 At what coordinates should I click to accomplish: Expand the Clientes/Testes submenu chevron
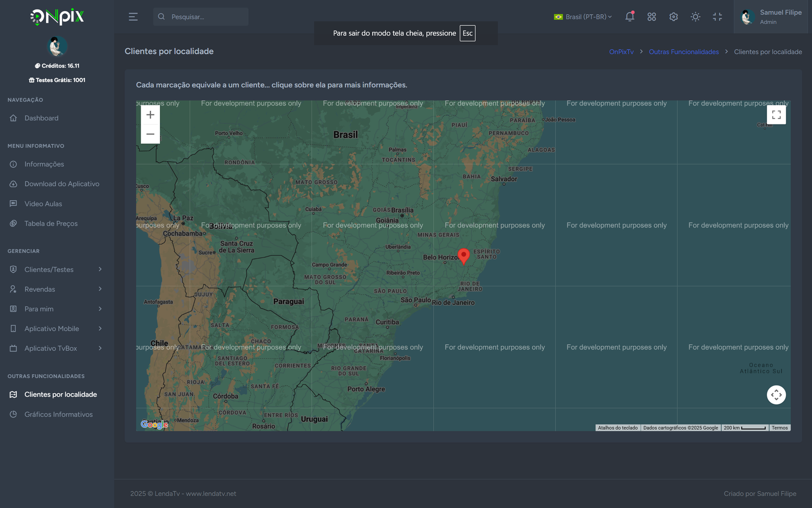pyautogui.click(x=100, y=269)
